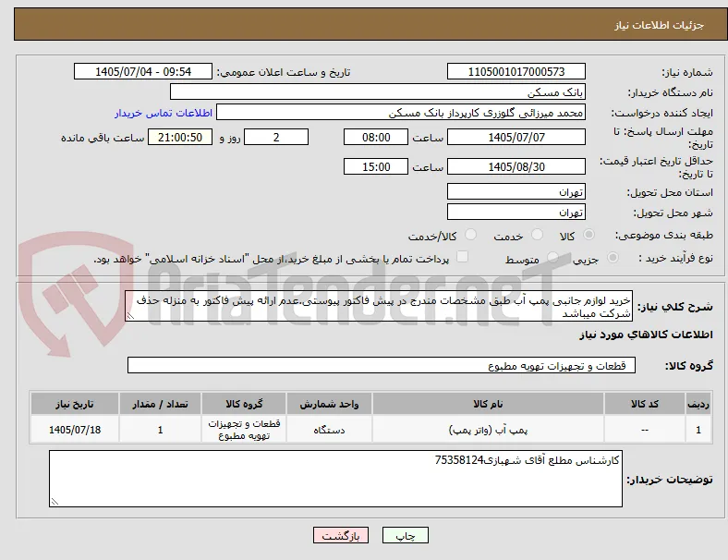Select the جزیی purchase type radio
Screen dimensions: 728x560
coord(613,257)
